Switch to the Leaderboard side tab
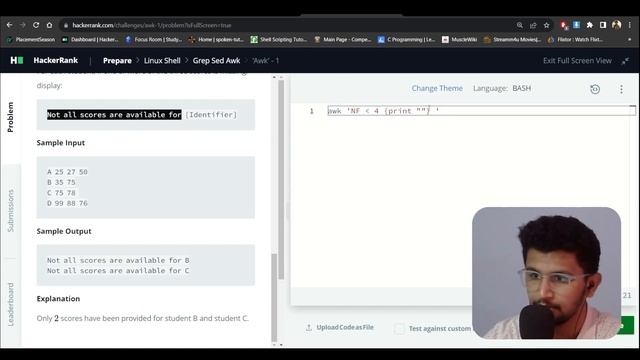The height and width of the screenshot is (360, 640). [x=11, y=304]
